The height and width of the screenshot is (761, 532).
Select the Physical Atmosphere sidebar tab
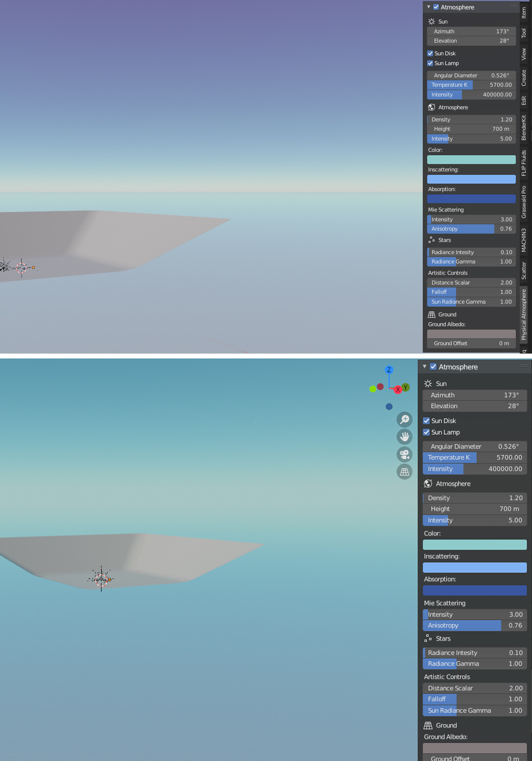click(524, 314)
